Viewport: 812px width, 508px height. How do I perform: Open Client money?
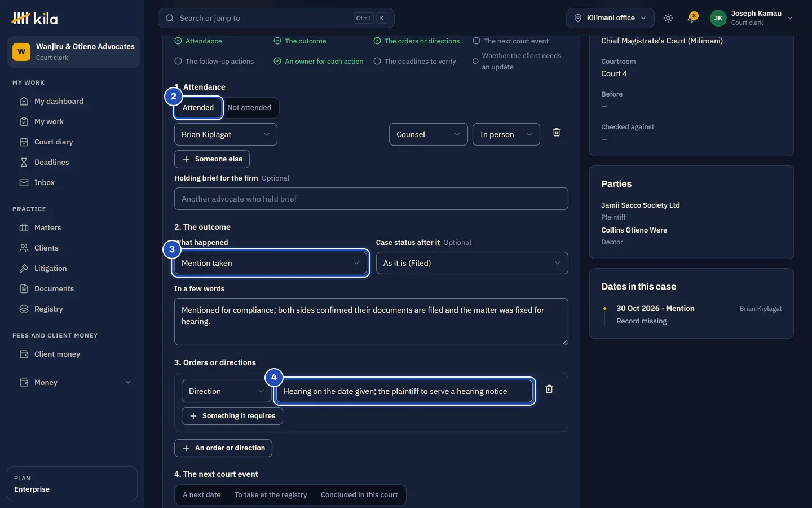coord(72,354)
